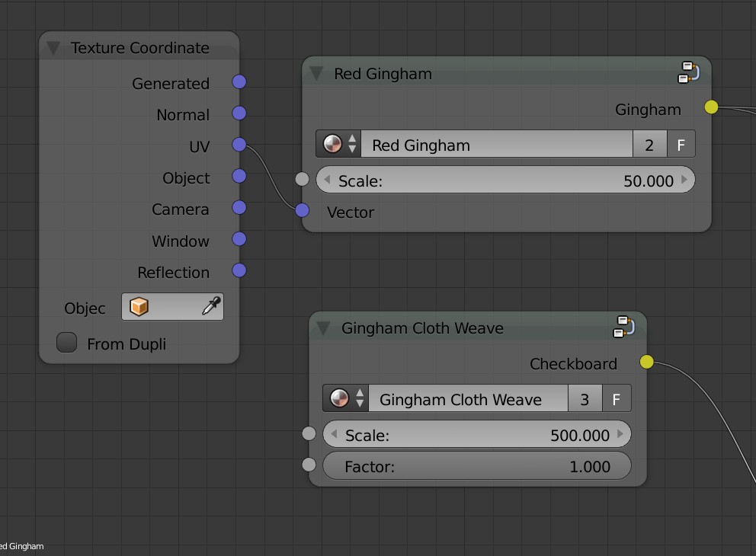Toggle the F button on Gingham Cloth Weave
Image resolution: width=756 pixels, height=556 pixels.
tap(617, 398)
